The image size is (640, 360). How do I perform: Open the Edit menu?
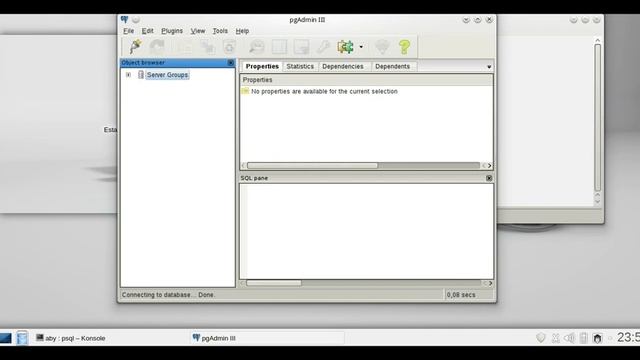[x=147, y=31]
